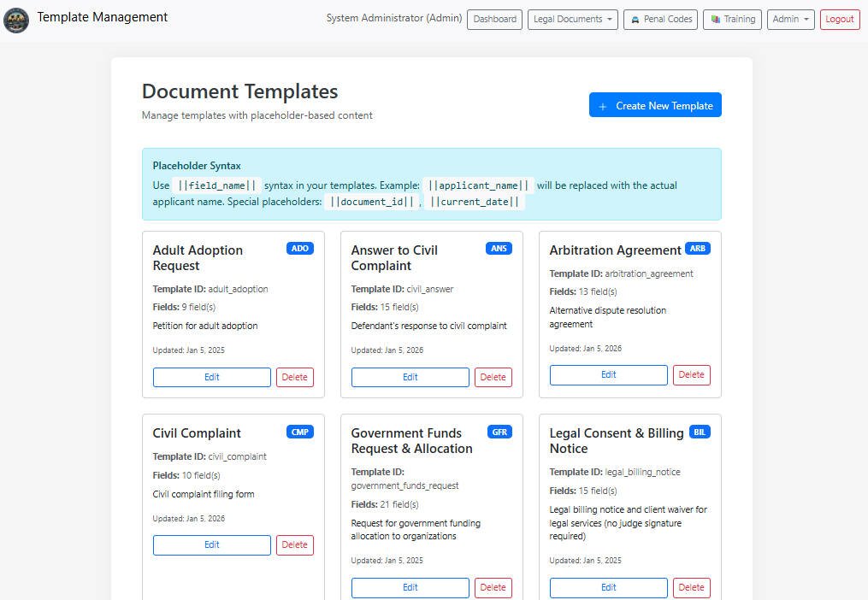Delete the Arbitration Agreement template
This screenshot has width=868, height=600.
click(x=691, y=374)
